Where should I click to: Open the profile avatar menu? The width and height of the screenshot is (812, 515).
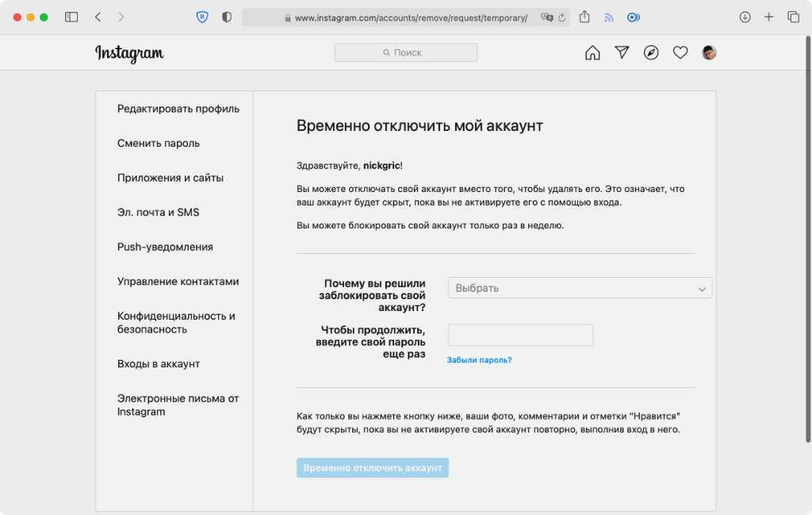pyautogui.click(x=709, y=53)
